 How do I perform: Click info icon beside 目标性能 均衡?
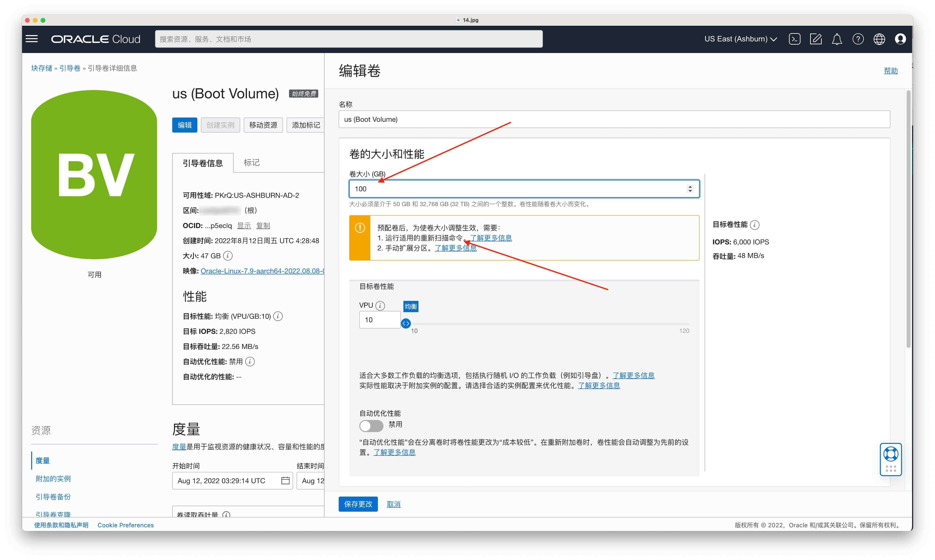pos(278,316)
